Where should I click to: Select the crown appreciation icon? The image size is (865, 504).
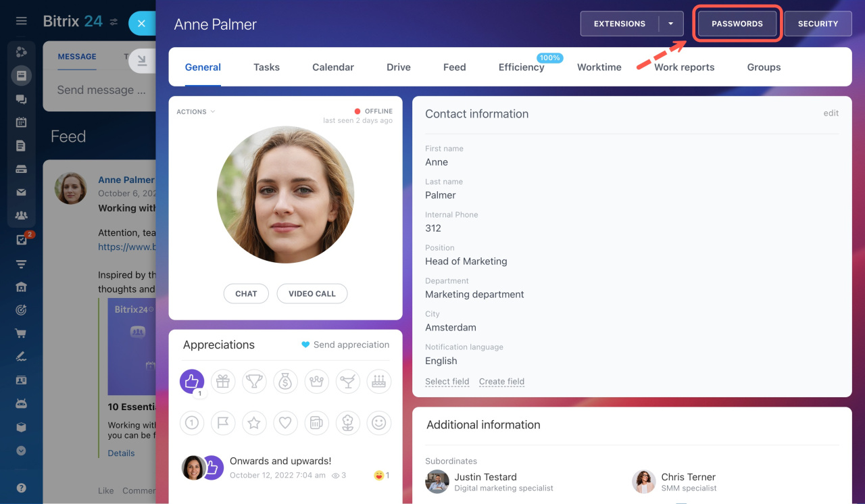tap(317, 382)
